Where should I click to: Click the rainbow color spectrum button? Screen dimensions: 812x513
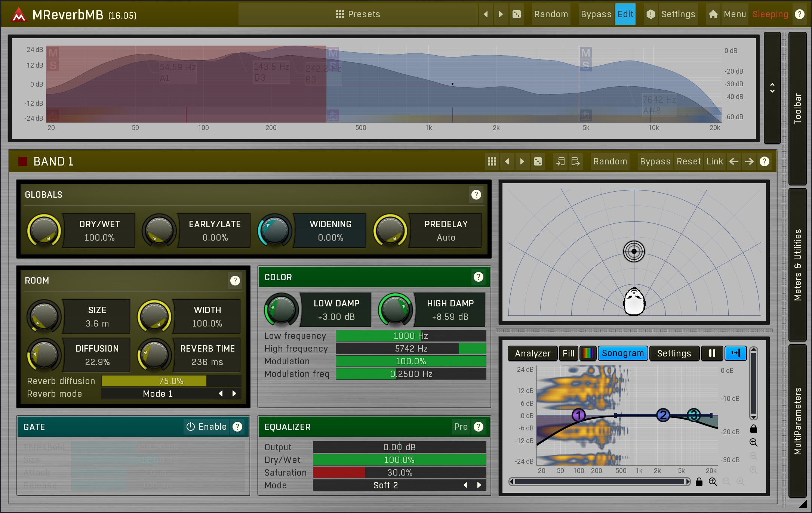pos(588,353)
